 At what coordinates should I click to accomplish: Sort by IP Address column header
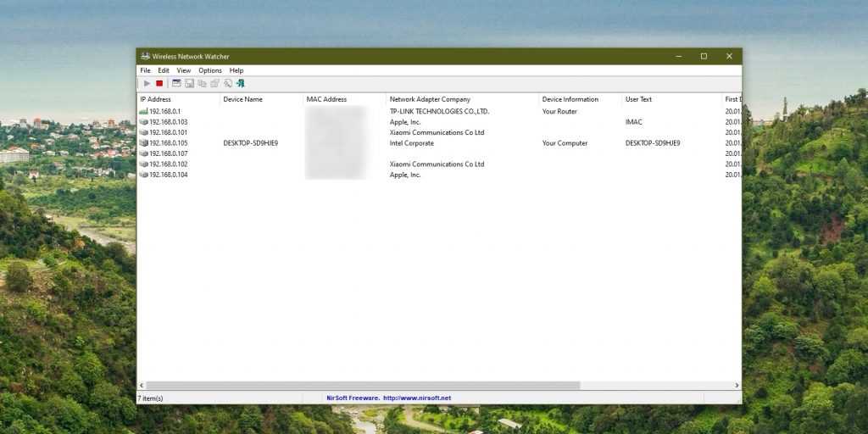pos(156,99)
